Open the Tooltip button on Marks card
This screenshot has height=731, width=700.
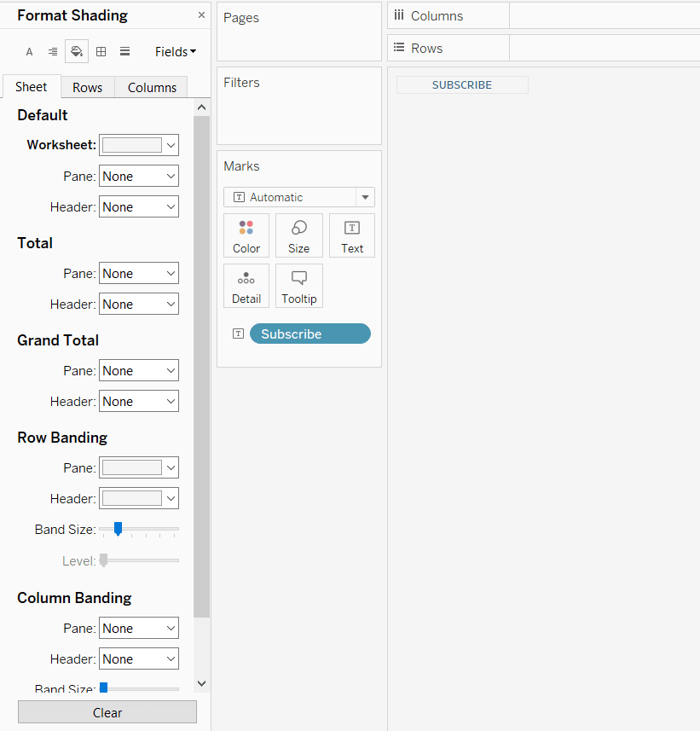pyautogui.click(x=299, y=286)
